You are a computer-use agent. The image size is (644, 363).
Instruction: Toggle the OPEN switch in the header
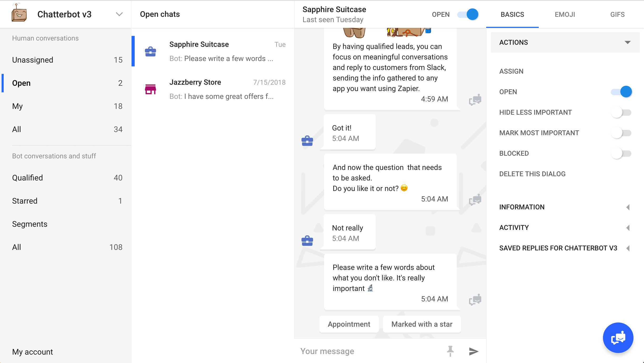click(x=468, y=14)
